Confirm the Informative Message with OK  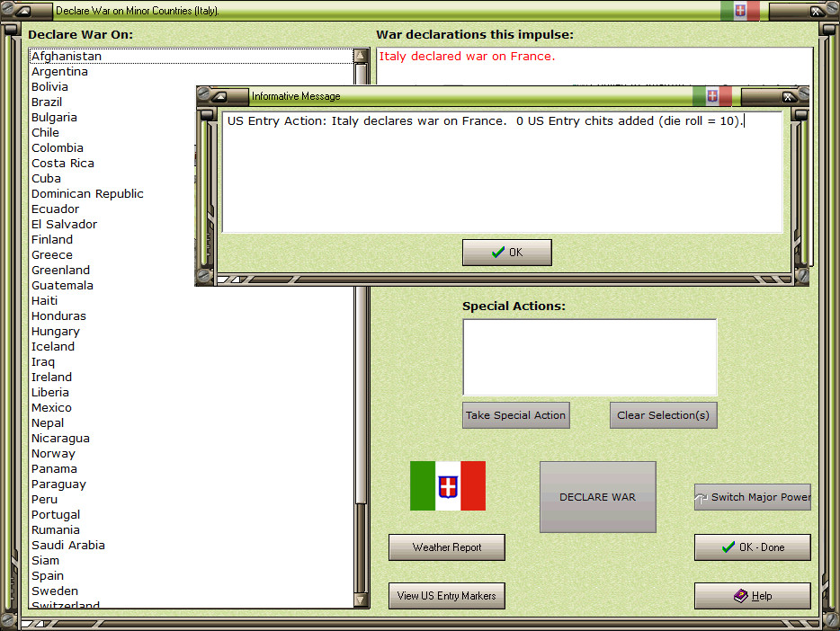(x=506, y=252)
